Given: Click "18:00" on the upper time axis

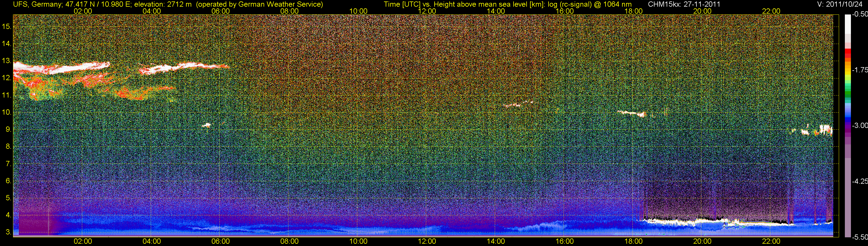Looking at the screenshot, I should [x=633, y=11].
